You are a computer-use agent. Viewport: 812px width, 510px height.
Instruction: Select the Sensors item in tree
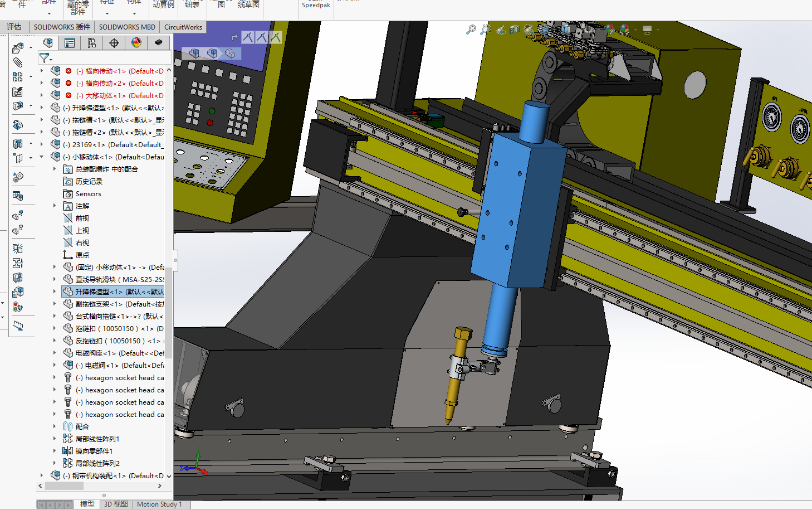(x=88, y=194)
